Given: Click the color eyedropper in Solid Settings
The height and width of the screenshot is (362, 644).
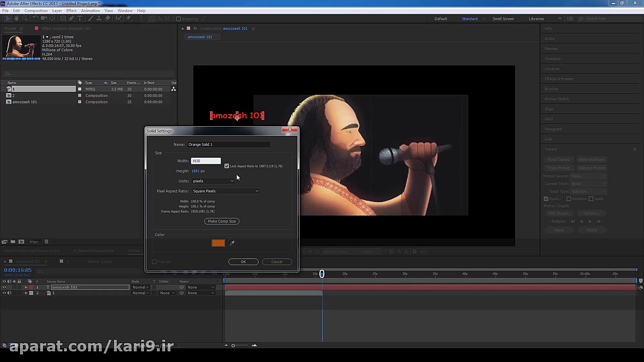Looking at the screenshot, I should tap(232, 243).
